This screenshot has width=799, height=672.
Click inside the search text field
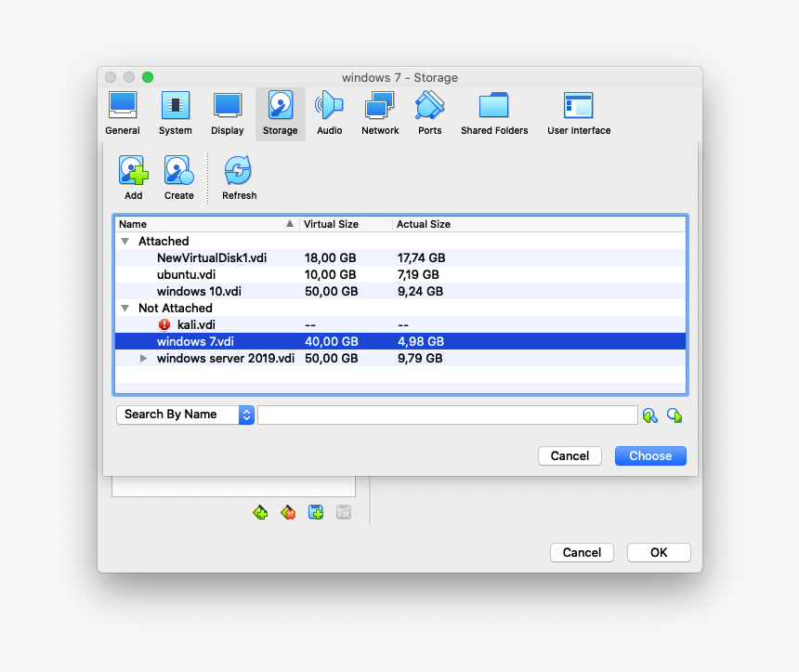[446, 415]
